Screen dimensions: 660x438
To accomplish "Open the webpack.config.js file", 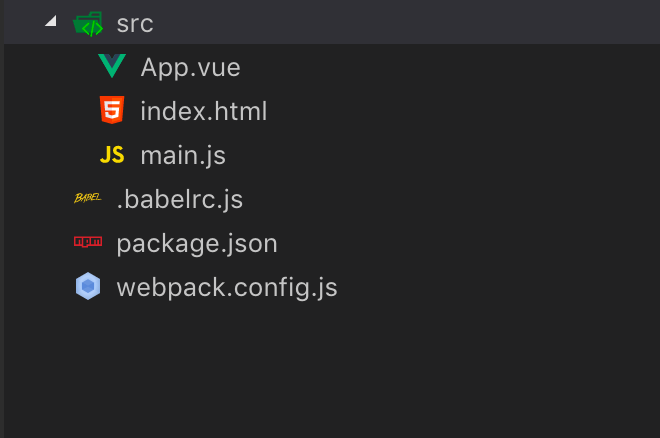I will point(227,288).
